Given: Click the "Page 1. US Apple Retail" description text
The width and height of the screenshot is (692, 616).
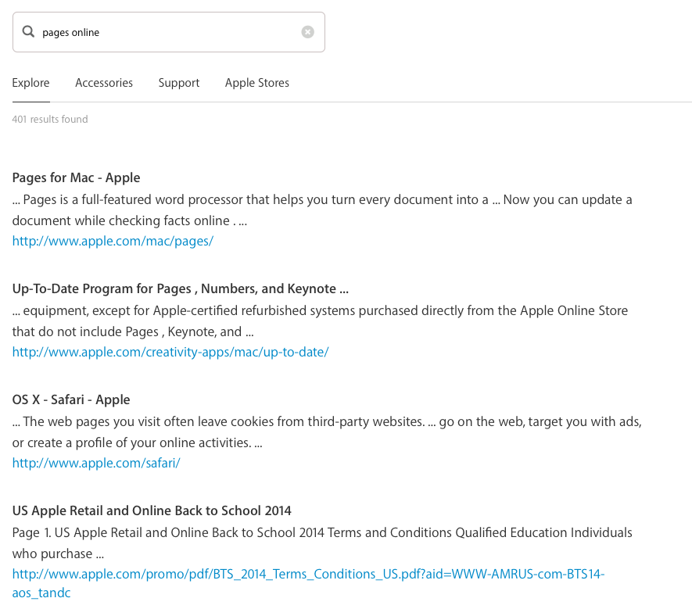Looking at the screenshot, I should [322, 543].
